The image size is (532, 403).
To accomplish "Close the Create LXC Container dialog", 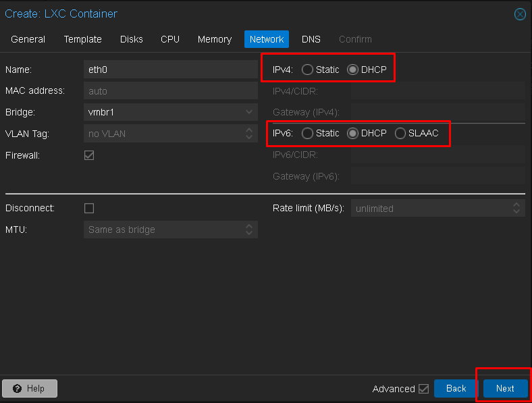I will pos(520,14).
